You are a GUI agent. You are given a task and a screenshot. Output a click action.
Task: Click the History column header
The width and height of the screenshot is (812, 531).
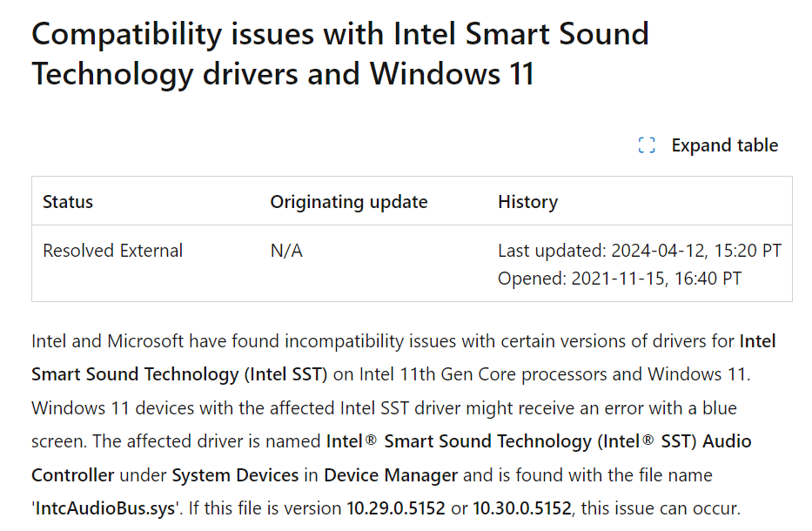point(527,201)
